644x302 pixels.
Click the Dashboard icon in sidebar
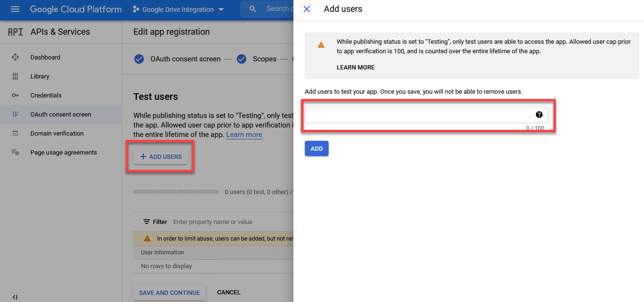pyautogui.click(x=15, y=58)
